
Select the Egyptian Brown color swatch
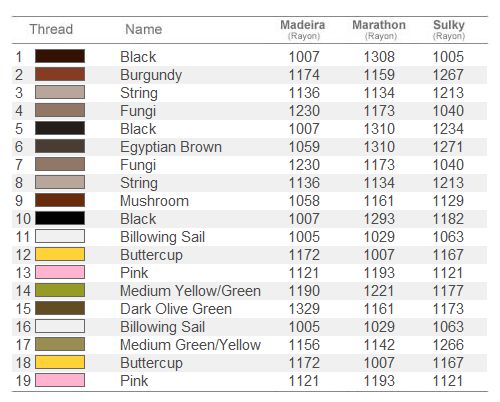point(60,146)
